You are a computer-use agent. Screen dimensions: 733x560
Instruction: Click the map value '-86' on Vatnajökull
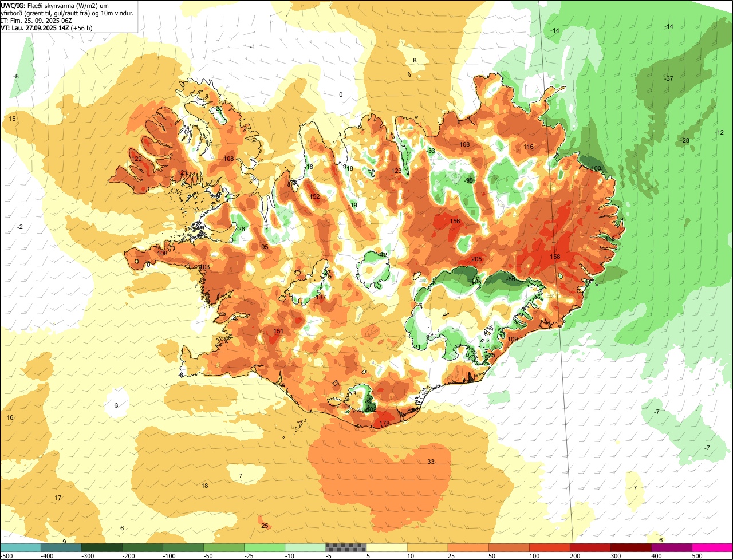point(511,279)
